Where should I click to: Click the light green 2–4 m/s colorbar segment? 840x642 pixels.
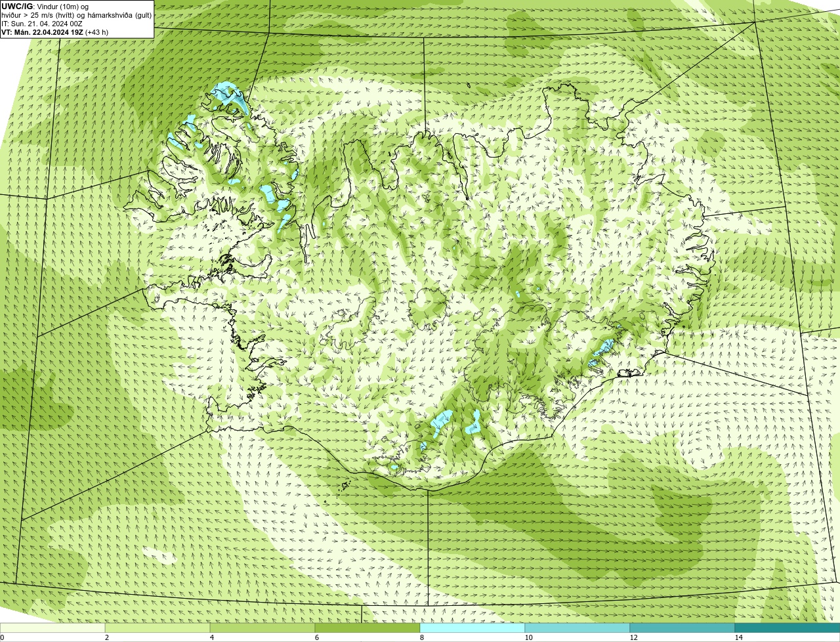coord(158,628)
